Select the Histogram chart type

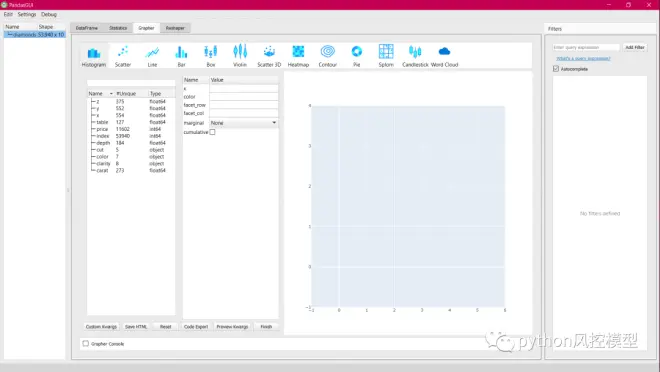[x=93, y=56]
